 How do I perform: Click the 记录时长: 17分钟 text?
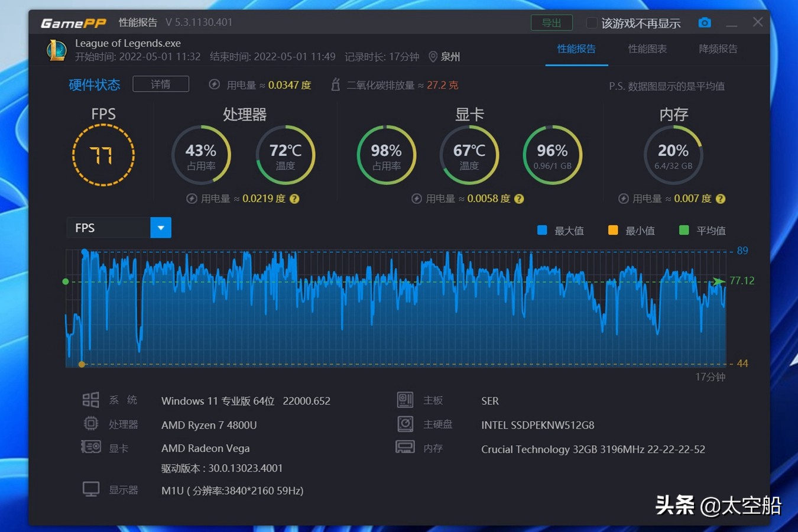pos(382,57)
